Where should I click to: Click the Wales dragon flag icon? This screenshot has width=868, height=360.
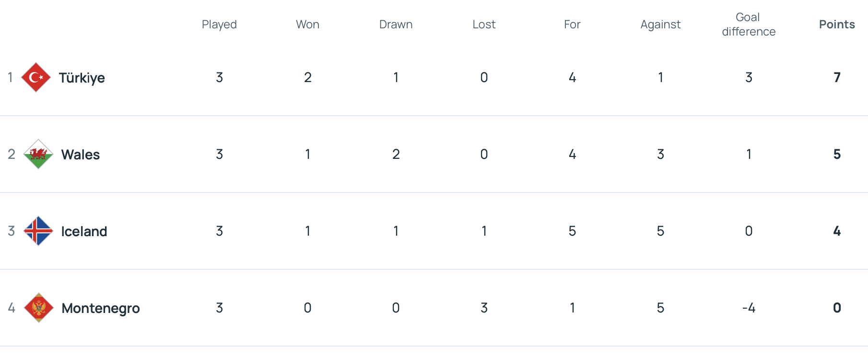coord(38,154)
